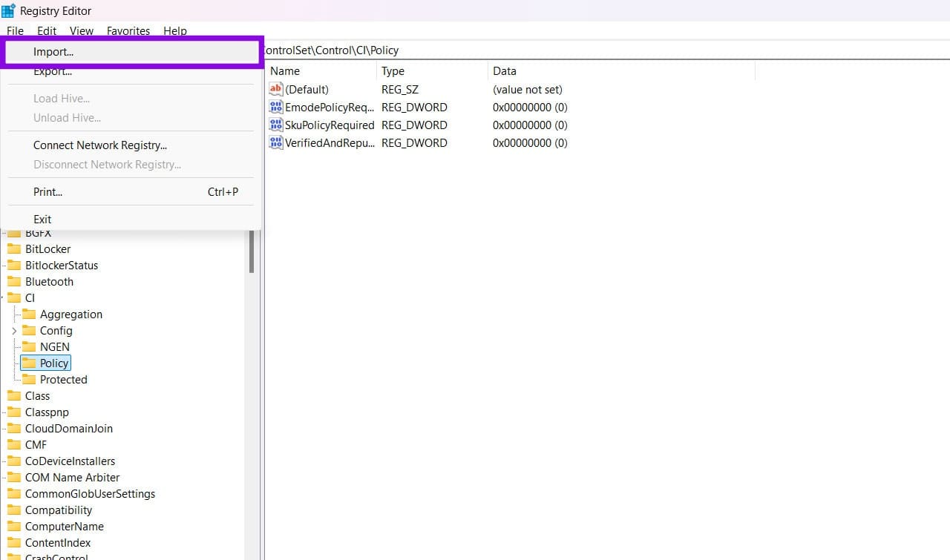950x560 pixels.
Task: Choose Import... from the File menu
Action: click(131, 52)
